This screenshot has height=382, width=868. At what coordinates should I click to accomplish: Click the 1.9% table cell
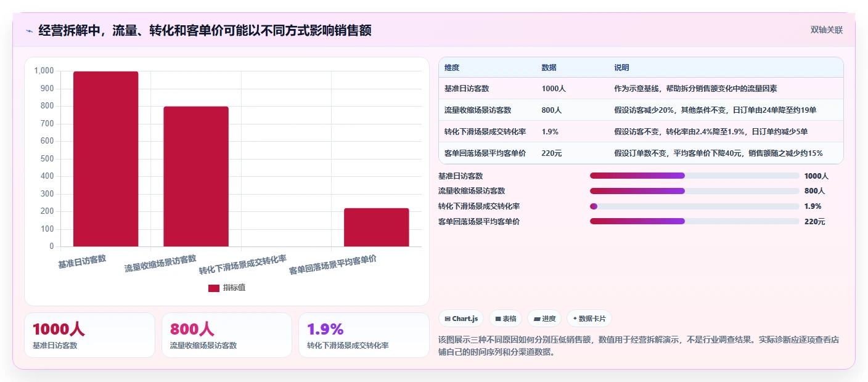click(x=550, y=132)
